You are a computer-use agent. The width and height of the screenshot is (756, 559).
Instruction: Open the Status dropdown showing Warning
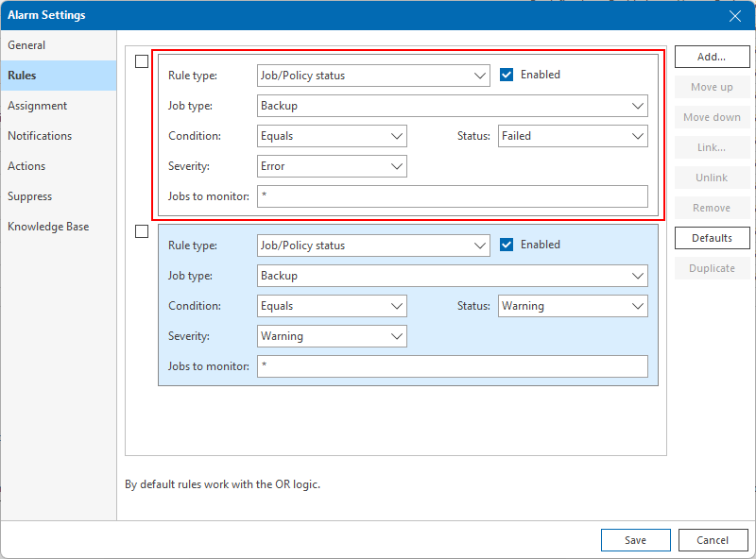572,306
